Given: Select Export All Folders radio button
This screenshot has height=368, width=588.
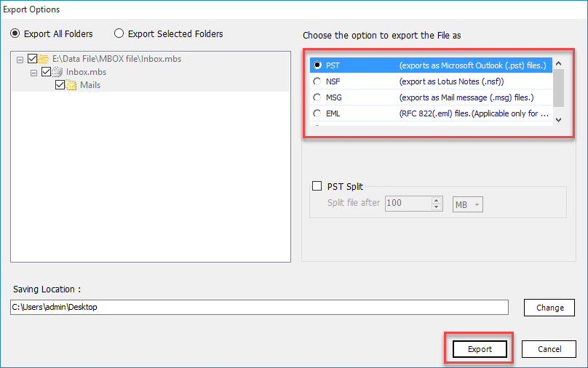Looking at the screenshot, I should (x=15, y=33).
